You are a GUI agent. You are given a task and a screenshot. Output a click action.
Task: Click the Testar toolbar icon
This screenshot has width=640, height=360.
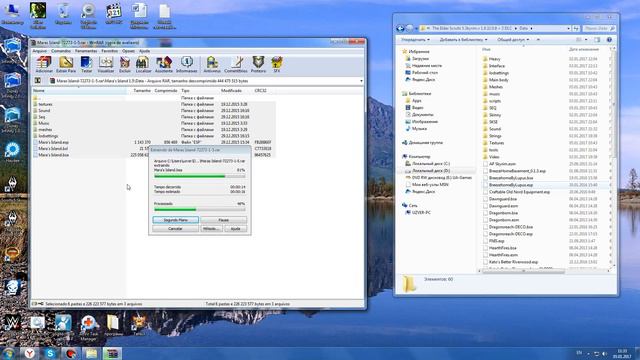87,64
